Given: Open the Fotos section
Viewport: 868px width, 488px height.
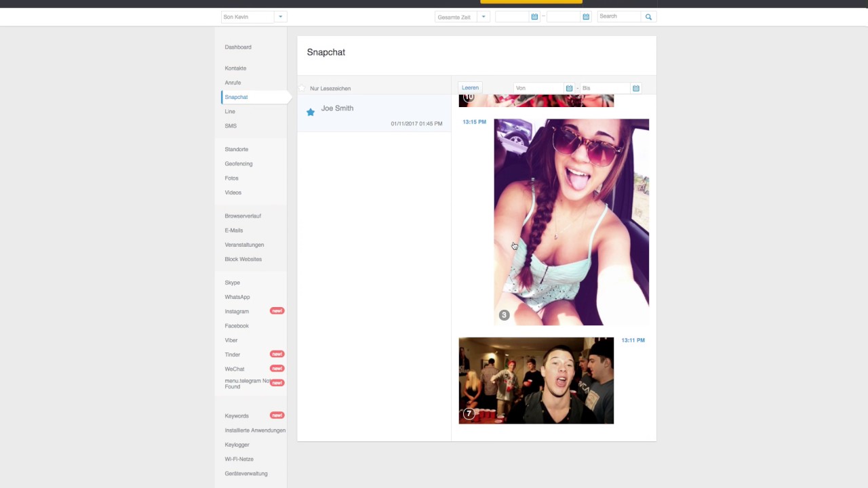Looking at the screenshot, I should tap(231, 178).
